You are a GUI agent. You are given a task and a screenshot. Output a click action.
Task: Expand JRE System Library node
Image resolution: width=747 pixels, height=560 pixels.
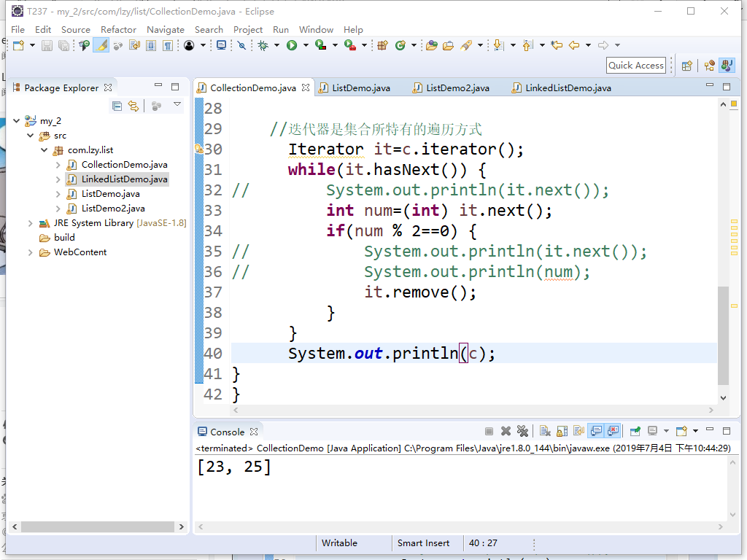30,223
